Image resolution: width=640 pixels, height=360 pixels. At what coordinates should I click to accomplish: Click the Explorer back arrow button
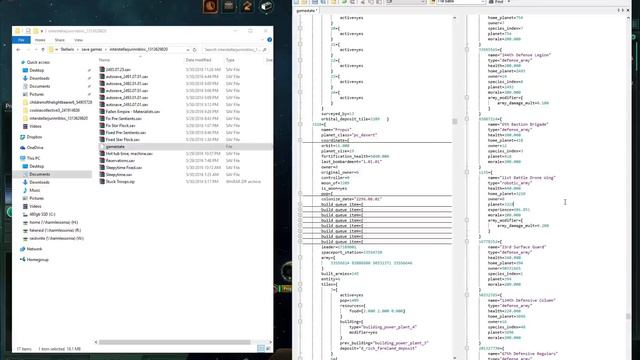coord(18,50)
